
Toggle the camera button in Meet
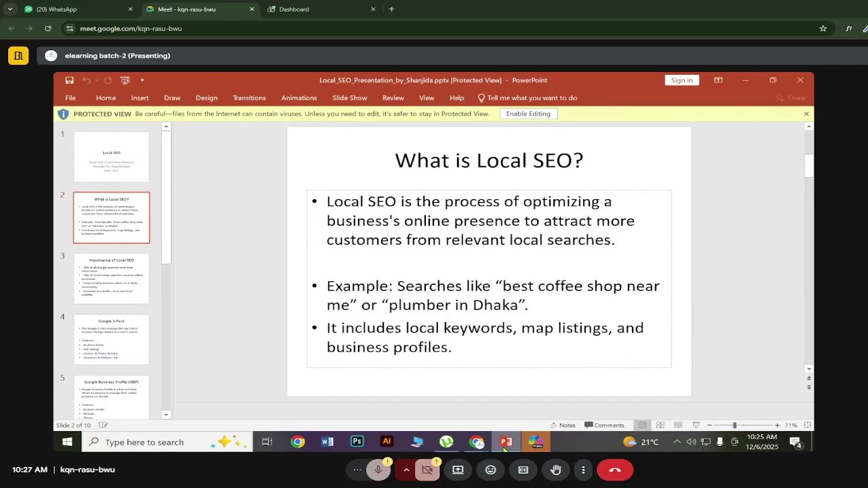pos(427,470)
